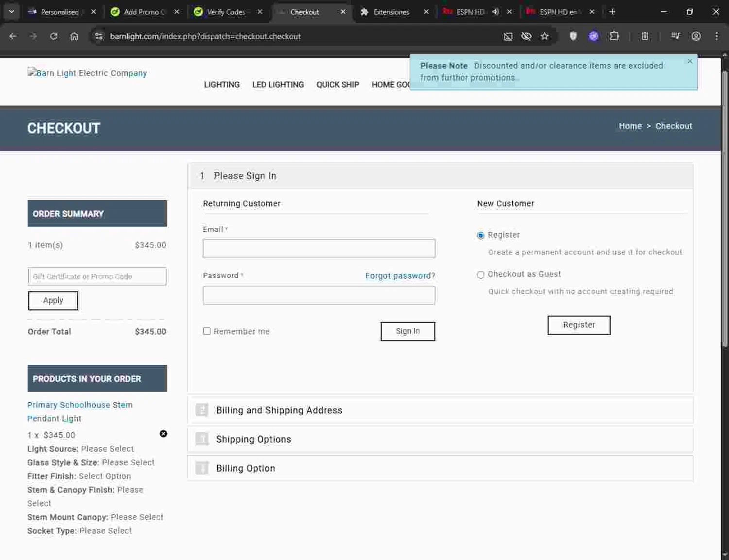Open the browser profile icon
729x560 pixels.
tap(696, 36)
